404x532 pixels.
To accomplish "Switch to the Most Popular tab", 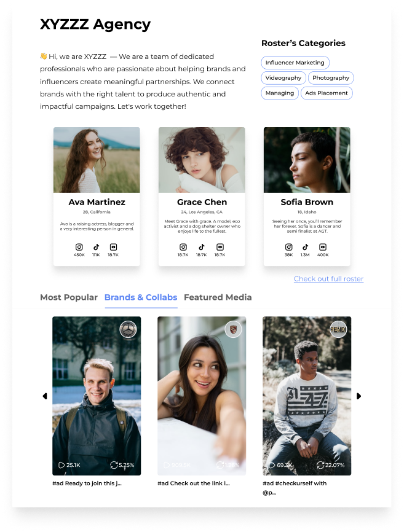I will point(69,297).
